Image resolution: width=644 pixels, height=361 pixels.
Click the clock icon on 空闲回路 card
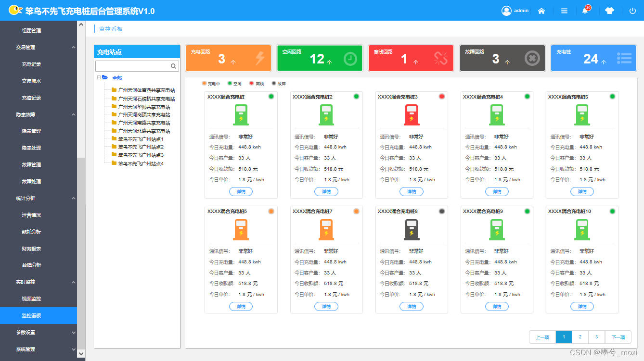350,59
